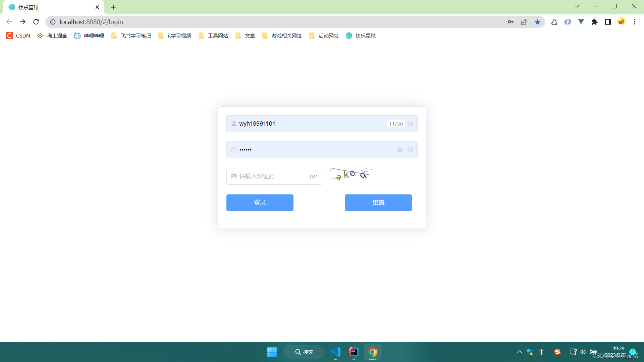
Task: Click the bookmark star in address bar
Action: (x=538, y=22)
